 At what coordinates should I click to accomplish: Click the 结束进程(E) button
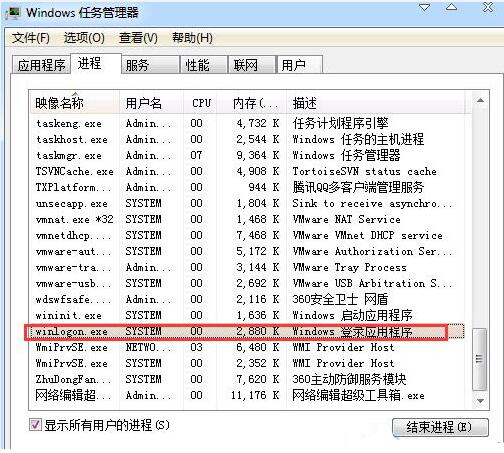[x=440, y=427]
